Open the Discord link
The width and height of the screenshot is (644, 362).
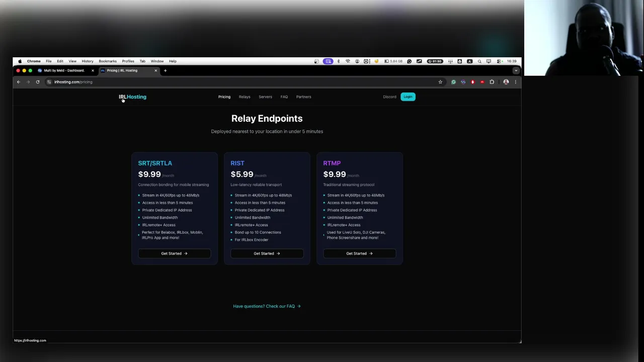coord(389,97)
